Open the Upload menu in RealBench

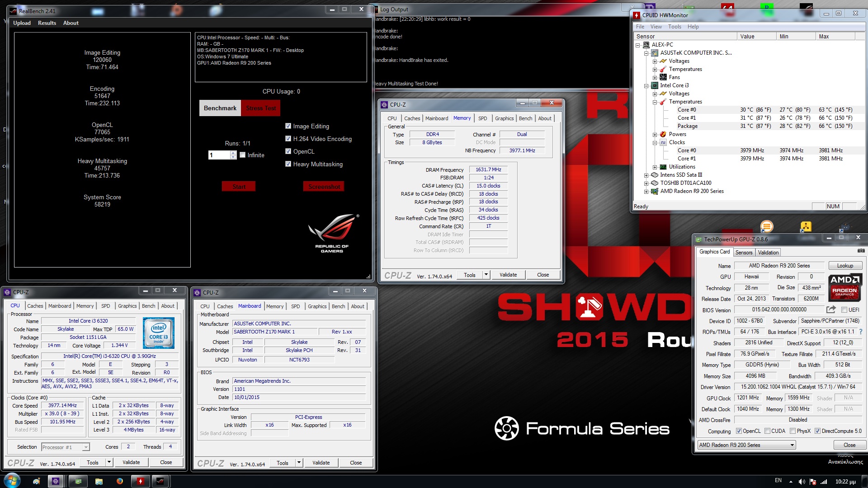(22, 23)
